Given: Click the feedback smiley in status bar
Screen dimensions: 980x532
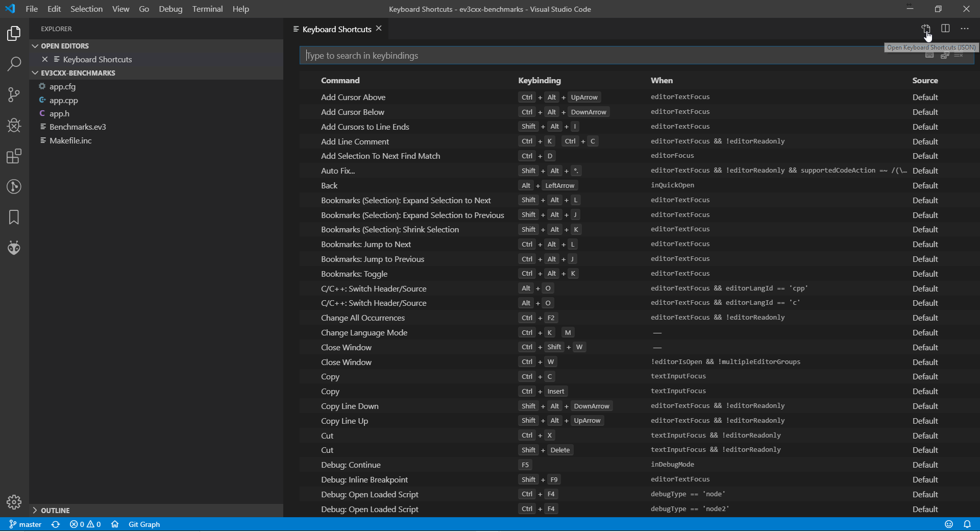Looking at the screenshot, I should tap(949, 524).
